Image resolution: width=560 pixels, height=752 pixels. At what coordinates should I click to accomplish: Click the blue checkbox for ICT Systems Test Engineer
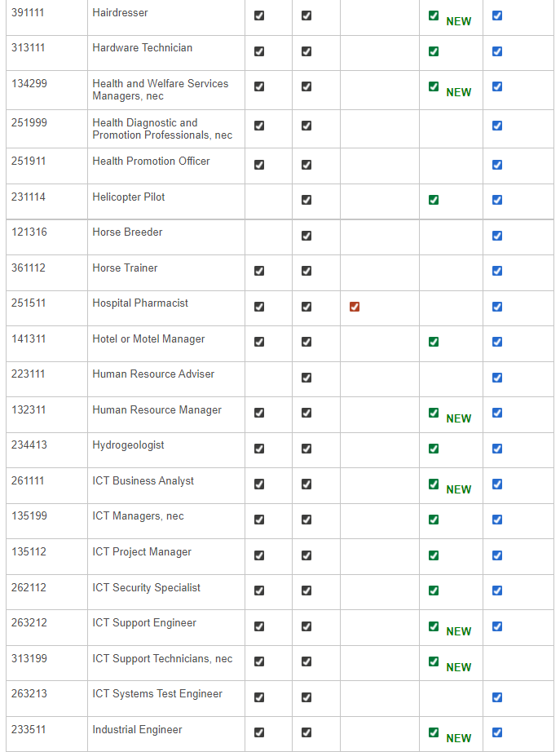coord(497,697)
